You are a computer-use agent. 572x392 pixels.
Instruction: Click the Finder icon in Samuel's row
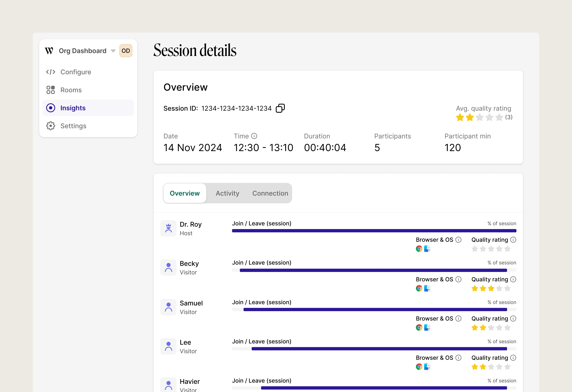[x=427, y=327]
